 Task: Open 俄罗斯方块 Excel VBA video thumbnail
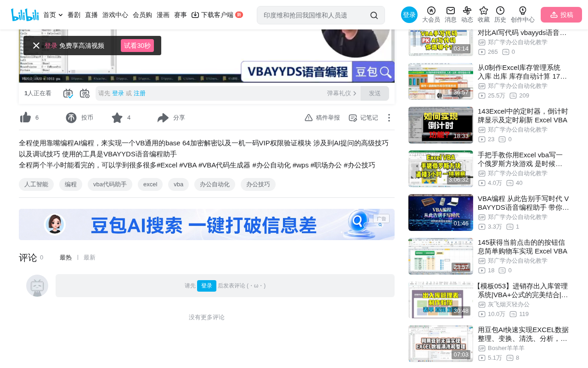(441, 169)
